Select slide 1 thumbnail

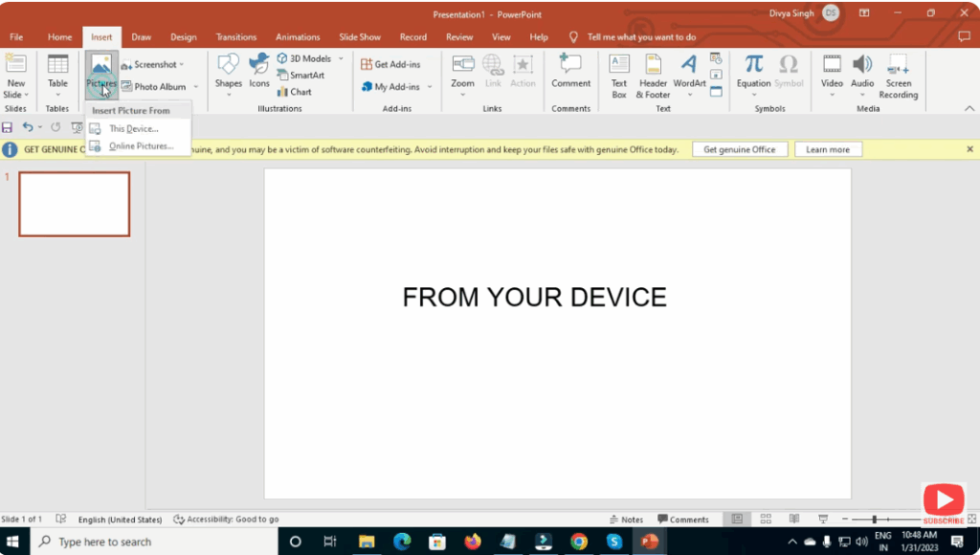[75, 204]
